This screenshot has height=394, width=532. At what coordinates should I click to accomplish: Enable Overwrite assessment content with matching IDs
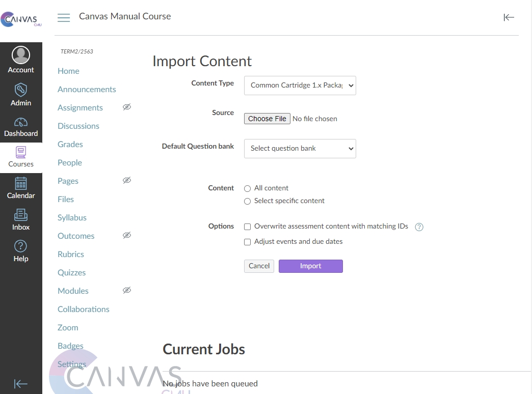(x=248, y=227)
